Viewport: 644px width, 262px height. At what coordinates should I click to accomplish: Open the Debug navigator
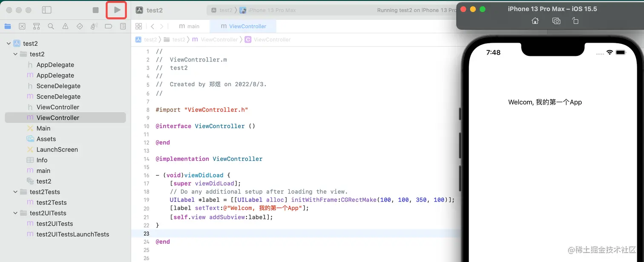pos(94,26)
